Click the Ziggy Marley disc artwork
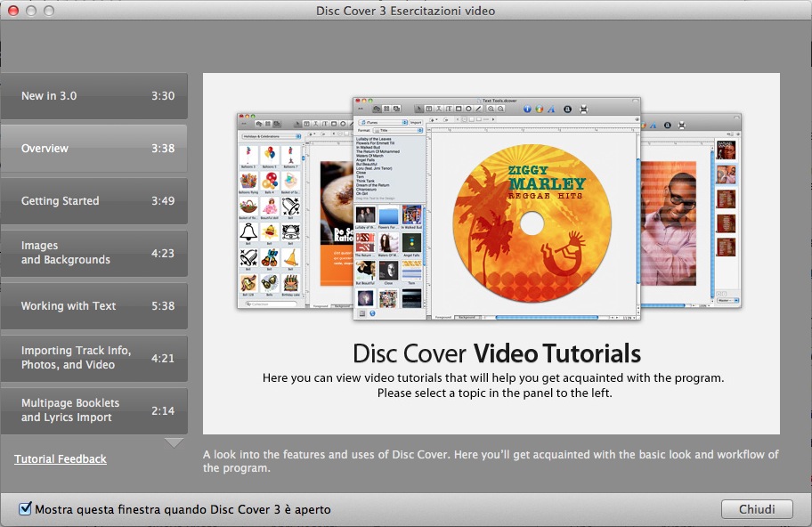Screen dimensions: 812x527 [x=532, y=223]
